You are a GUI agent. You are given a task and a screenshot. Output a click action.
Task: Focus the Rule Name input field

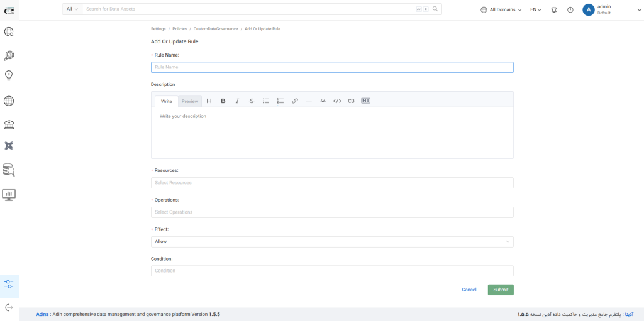click(x=332, y=67)
